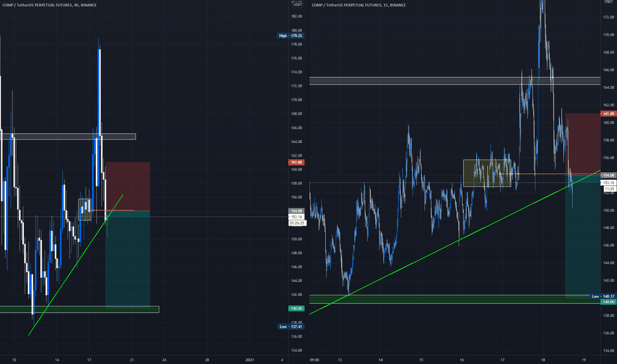Viewport: 617px width, 364px height.
Task: Select the green support rectangle on the 4h chart
Action: 79,310
